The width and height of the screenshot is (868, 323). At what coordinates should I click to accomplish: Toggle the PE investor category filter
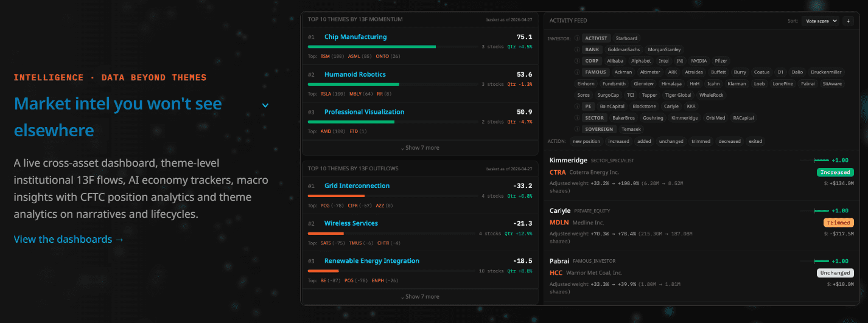click(x=589, y=106)
